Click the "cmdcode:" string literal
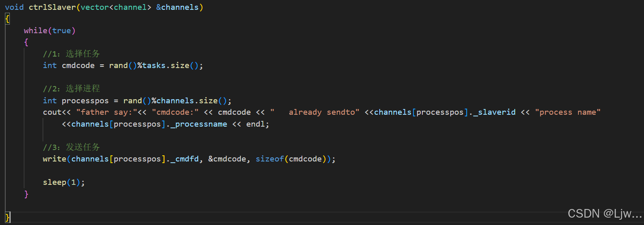The height and width of the screenshot is (225, 644). point(175,112)
